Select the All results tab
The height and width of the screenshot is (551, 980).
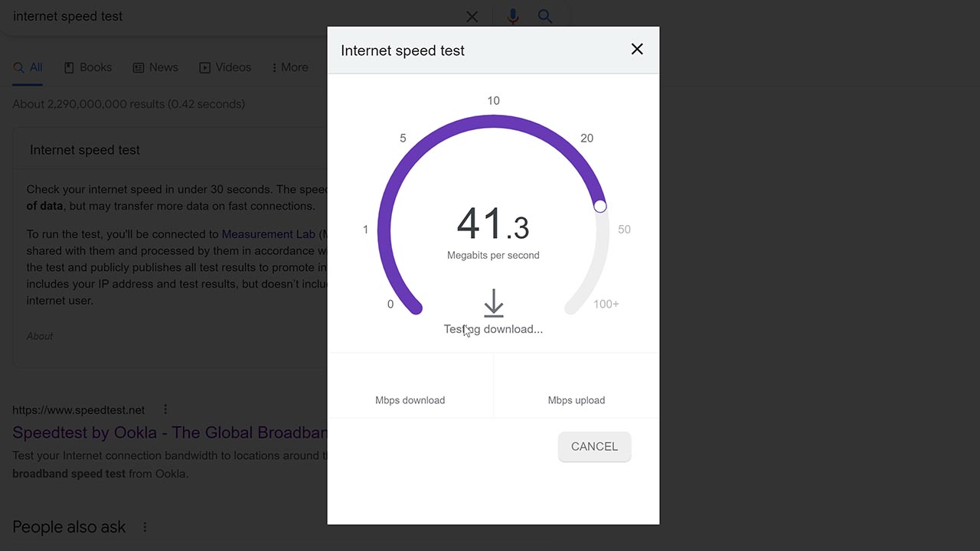click(28, 67)
